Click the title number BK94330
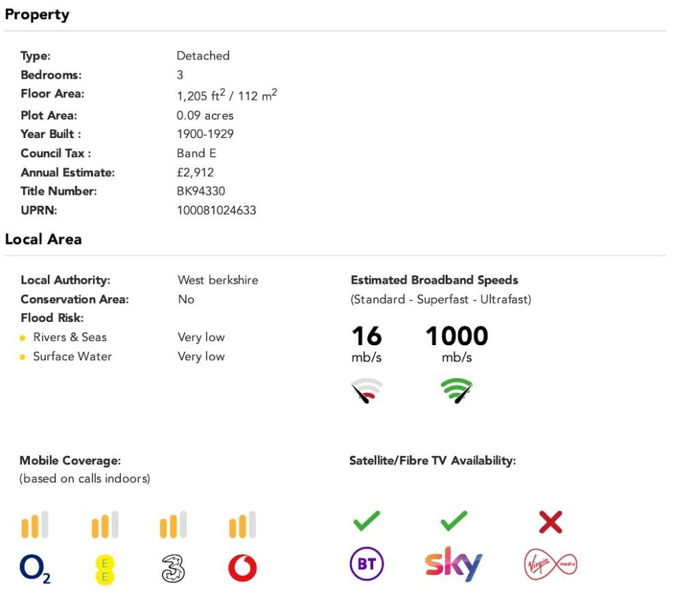The width and height of the screenshot is (700, 598). pyautogui.click(x=200, y=191)
